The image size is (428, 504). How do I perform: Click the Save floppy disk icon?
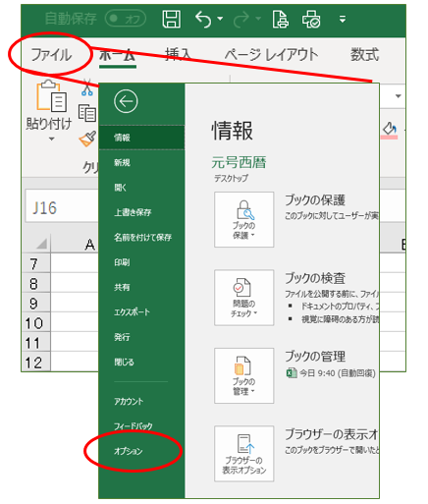tap(172, 19)
